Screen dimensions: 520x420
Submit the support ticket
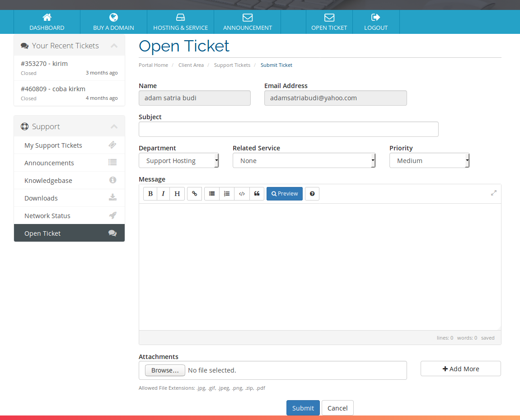303,407
